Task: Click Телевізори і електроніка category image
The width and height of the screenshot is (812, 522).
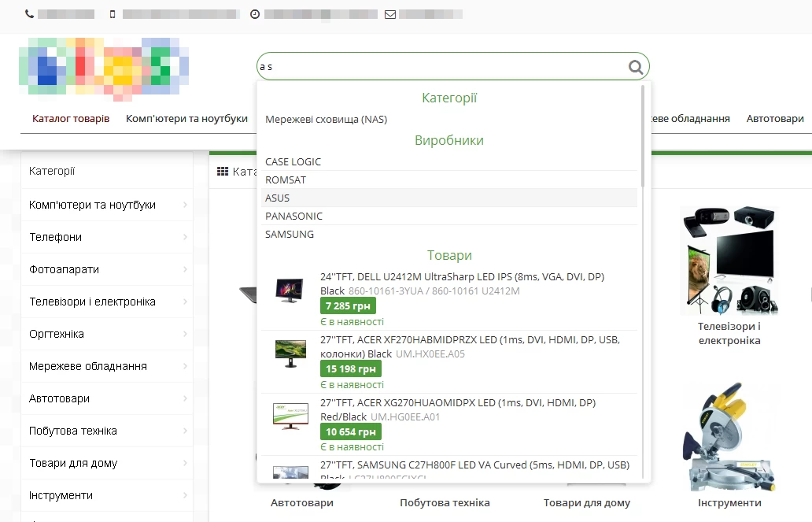Action: click(729, 261)
